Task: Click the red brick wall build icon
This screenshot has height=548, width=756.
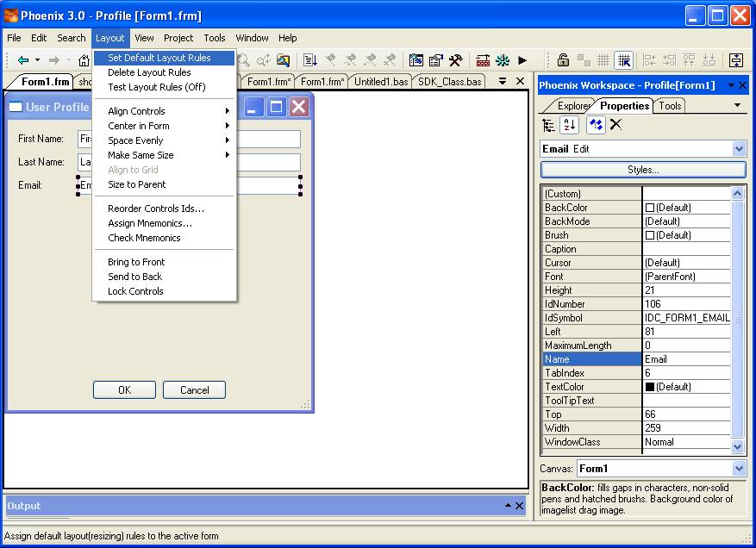Action: [483, 60]
